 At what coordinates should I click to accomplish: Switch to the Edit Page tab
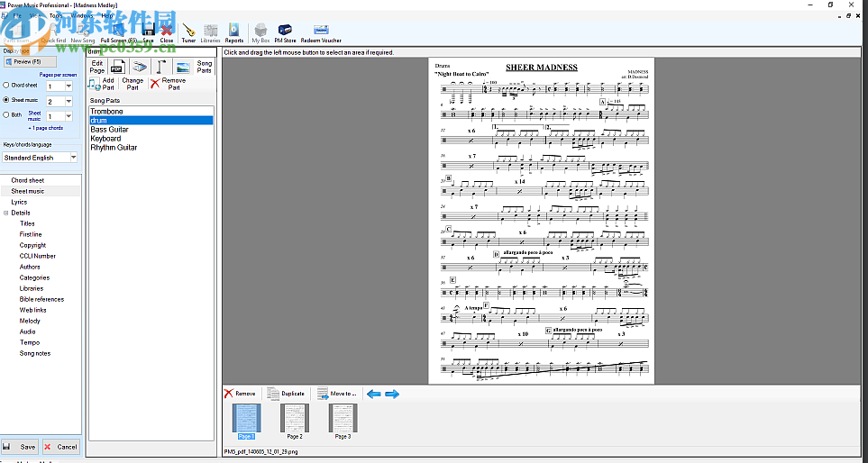(x=96, y=67)
